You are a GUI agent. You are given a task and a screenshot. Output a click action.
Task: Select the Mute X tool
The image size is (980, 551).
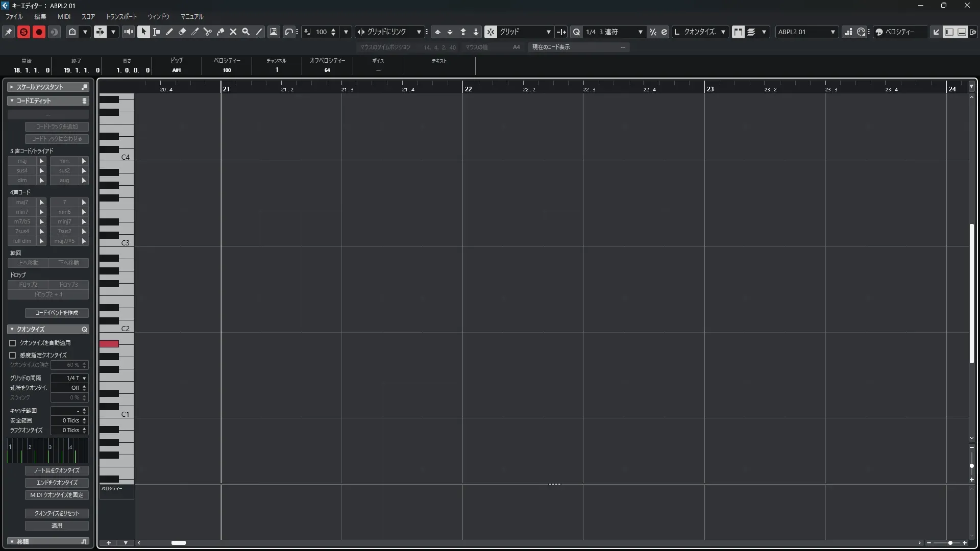click(233, 32)
